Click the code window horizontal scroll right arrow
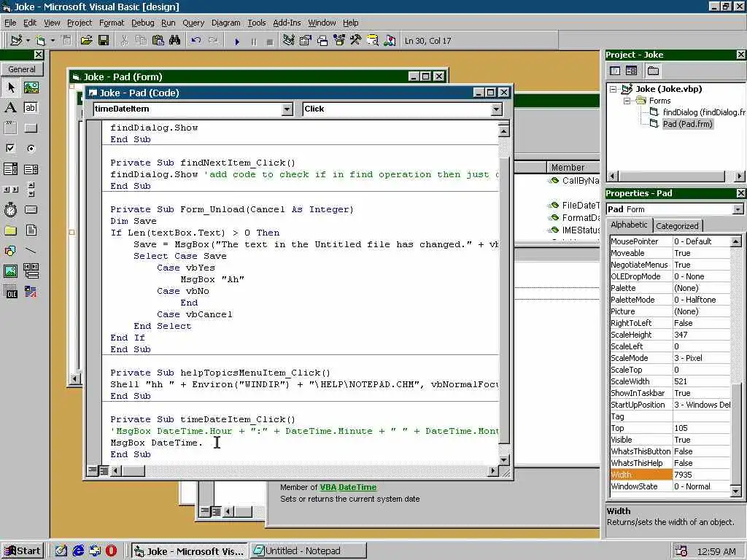 (493, 471)
